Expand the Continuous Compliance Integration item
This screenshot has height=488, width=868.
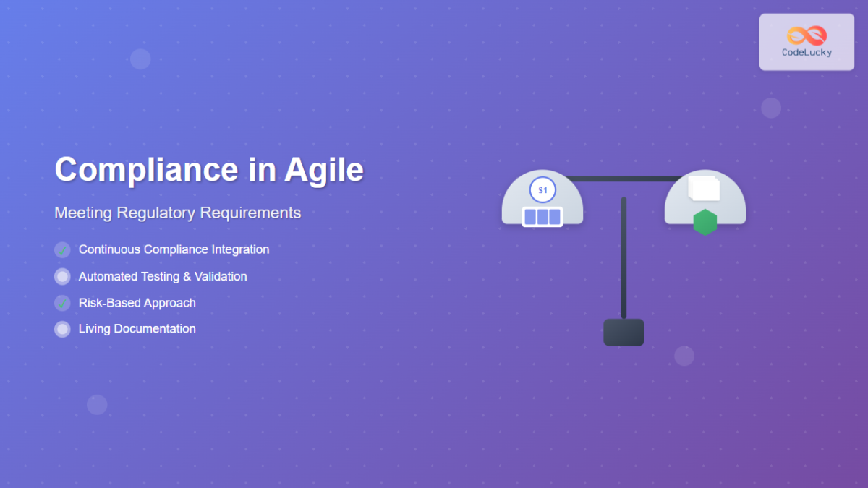click(174, 249)
